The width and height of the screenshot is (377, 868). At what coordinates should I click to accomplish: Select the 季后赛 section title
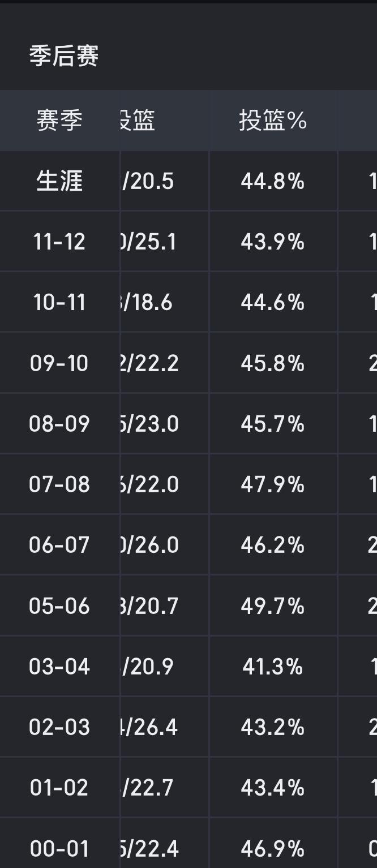[x=64, y=56]
